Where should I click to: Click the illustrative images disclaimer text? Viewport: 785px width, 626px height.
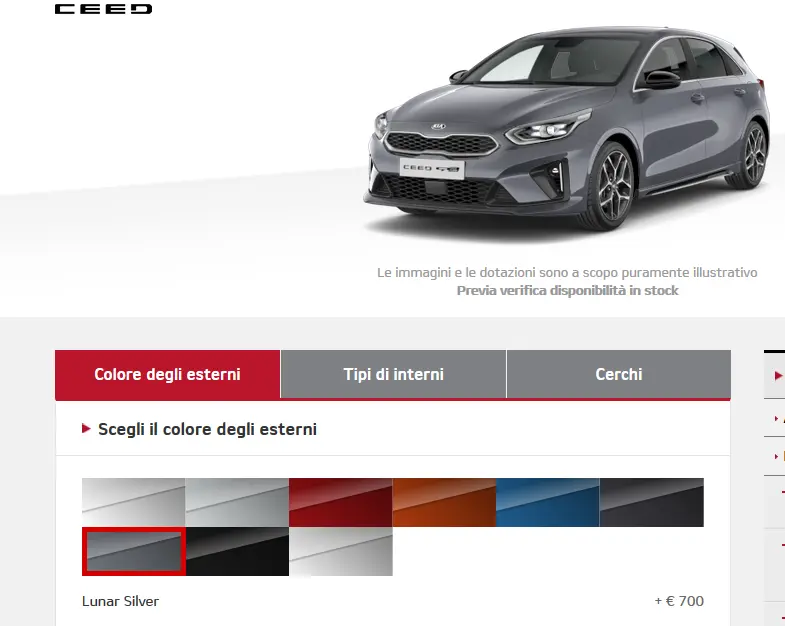coord(567,272)
